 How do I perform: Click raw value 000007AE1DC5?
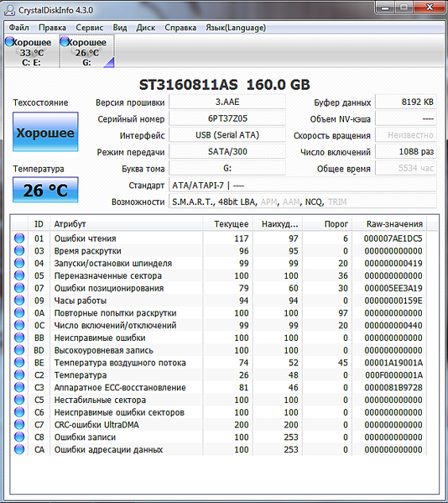point(393,238)
